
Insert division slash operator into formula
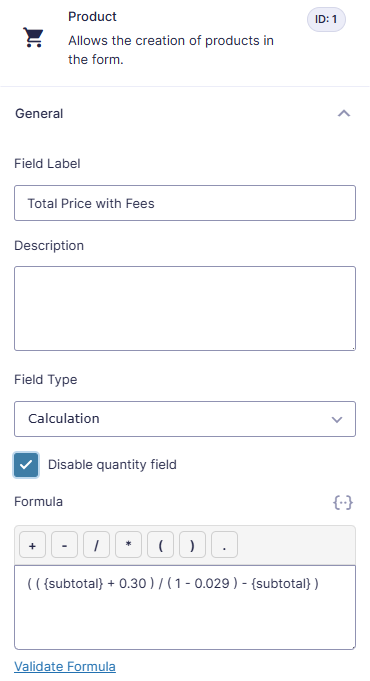[96, 545]
